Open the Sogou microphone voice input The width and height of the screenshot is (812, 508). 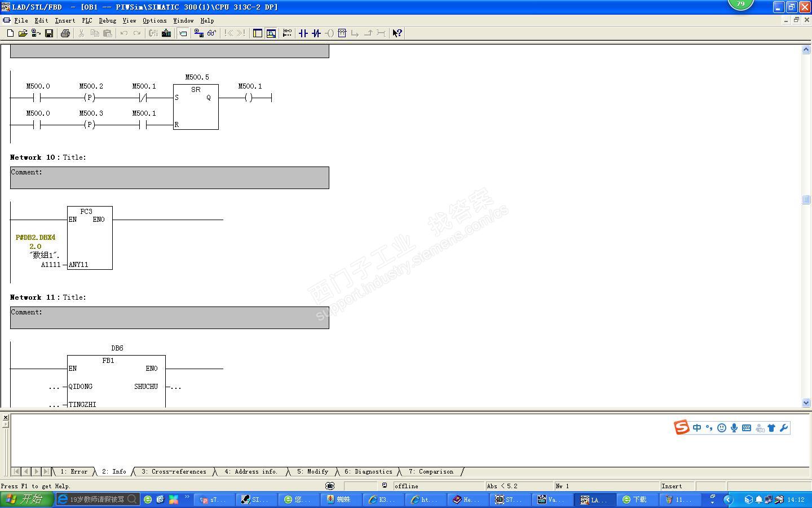pos(734,428)
